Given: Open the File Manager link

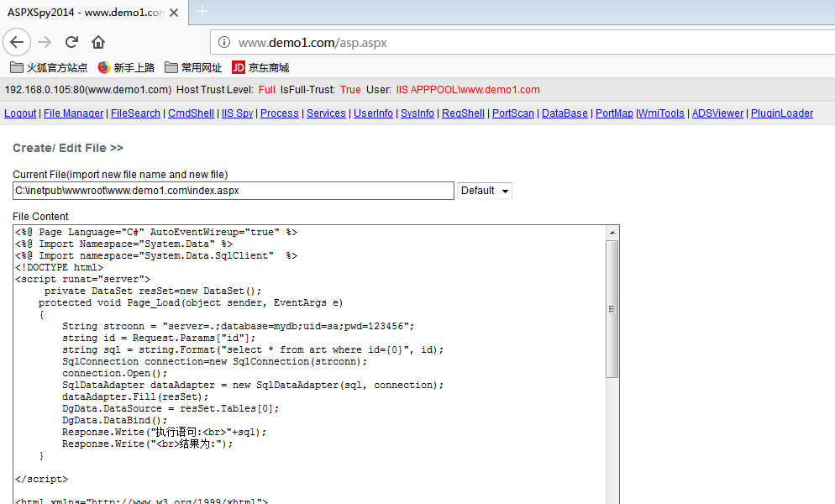Looking at the screenshot, I should click(73, 113).
